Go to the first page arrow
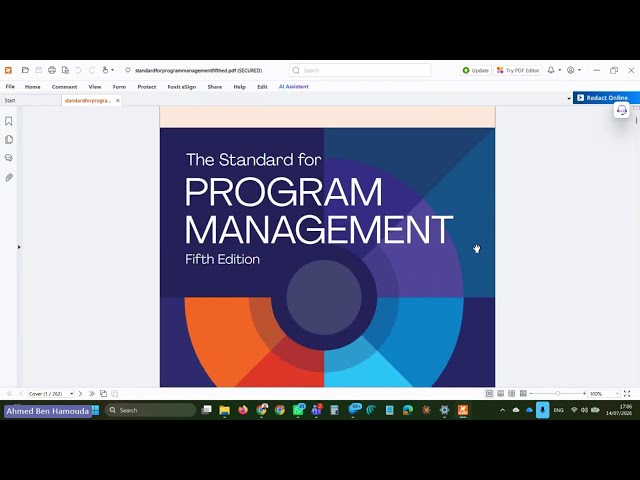 click(9, 393)
